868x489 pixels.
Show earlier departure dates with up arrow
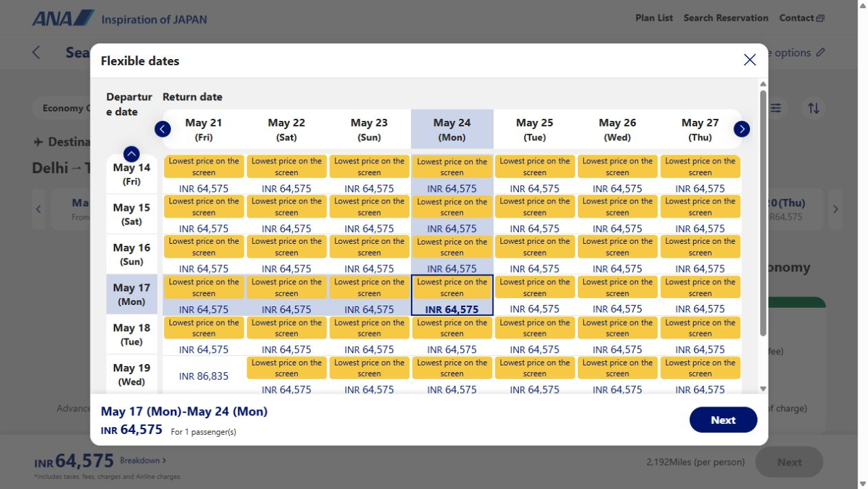tap(132, 154)
